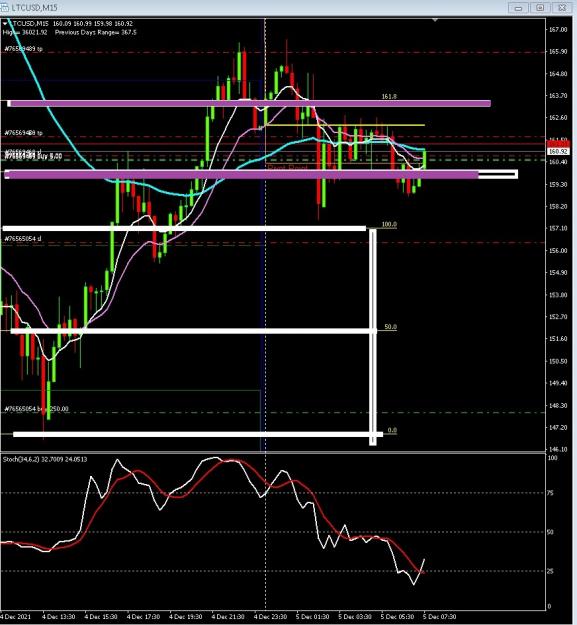Screen dimensions: 577x625
Task: Click the white 160.92 bid price tag
Action: pos(558,151)
